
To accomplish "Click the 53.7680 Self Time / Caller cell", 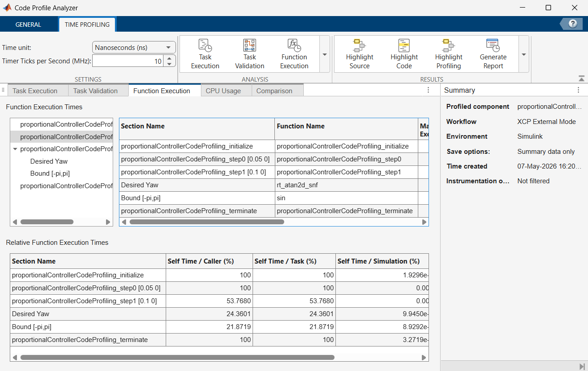I will 209,301.
